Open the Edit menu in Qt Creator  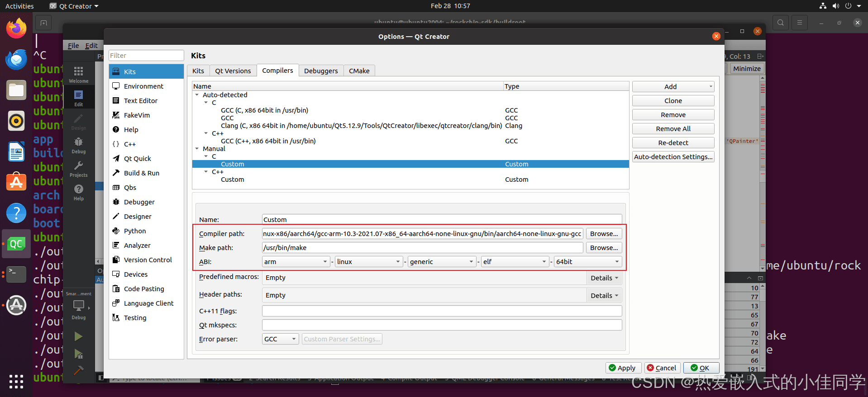tap(91, 46)
